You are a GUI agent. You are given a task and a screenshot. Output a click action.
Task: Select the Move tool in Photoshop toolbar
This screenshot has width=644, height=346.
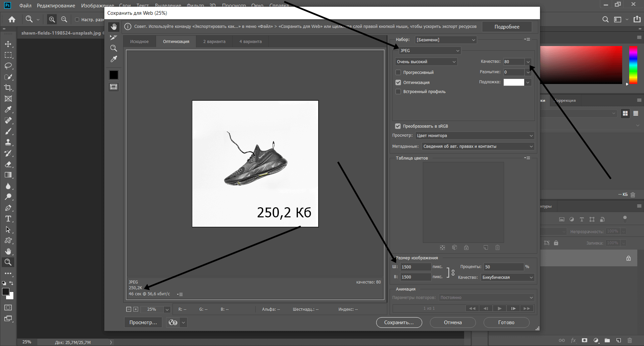tap(8, 44)
